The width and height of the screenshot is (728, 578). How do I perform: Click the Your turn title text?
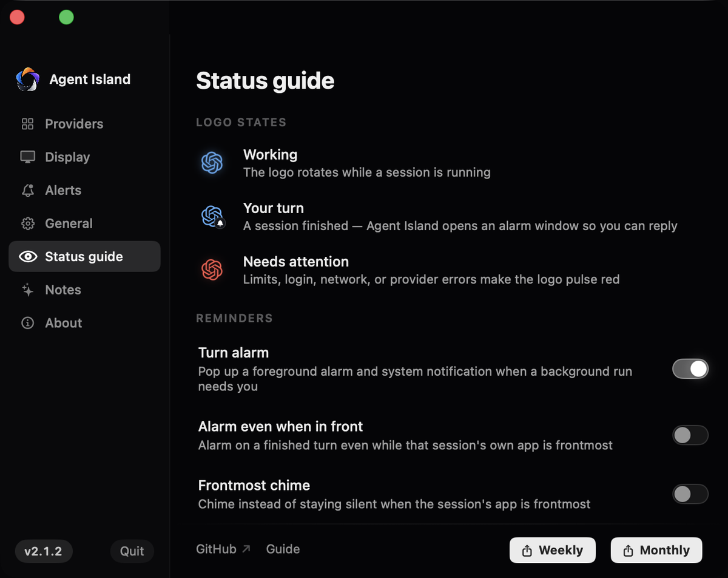(274, 208)
